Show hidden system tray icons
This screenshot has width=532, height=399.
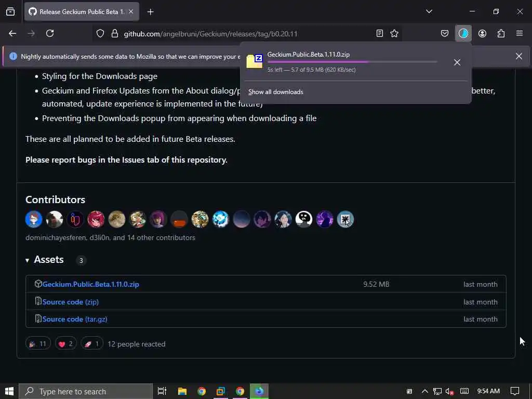[x=424, y=391]
